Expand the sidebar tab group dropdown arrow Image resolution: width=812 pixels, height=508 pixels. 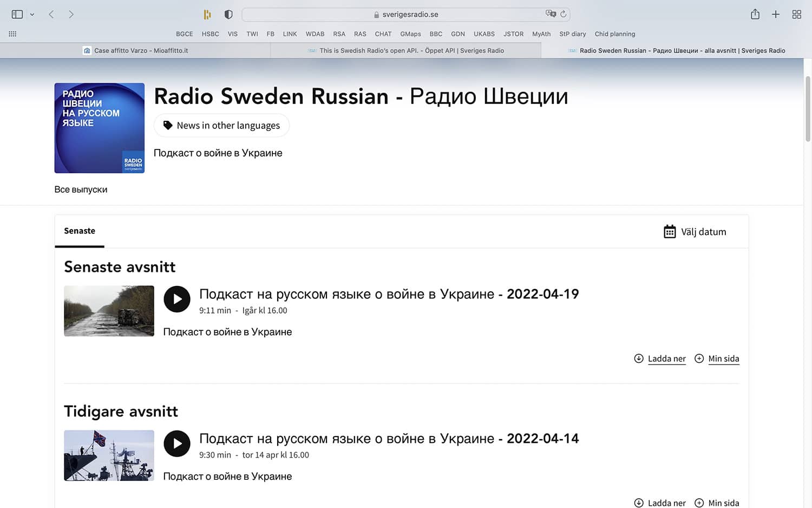click(32, 15)
